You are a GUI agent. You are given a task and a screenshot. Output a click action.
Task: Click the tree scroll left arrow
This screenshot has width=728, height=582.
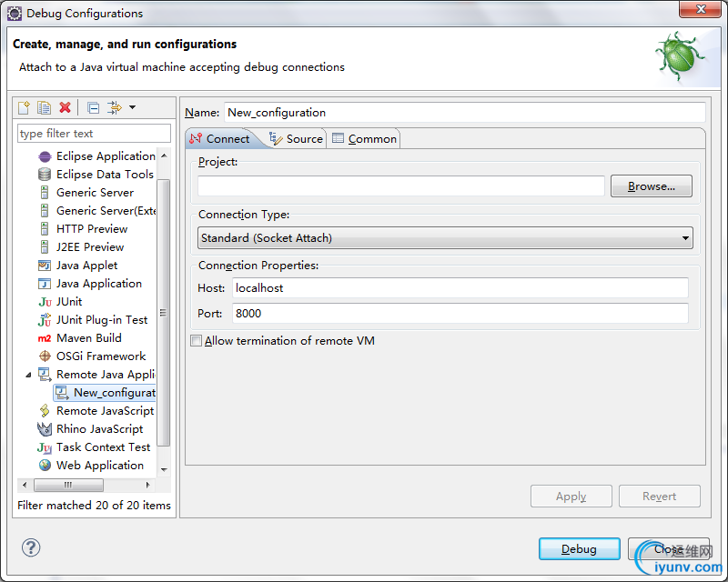[25, 485]
